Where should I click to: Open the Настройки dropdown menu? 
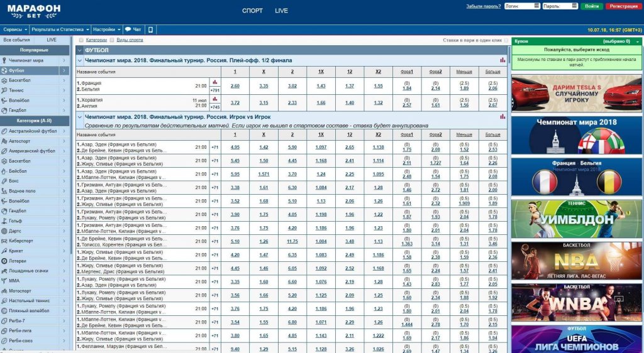pos(106,30)
